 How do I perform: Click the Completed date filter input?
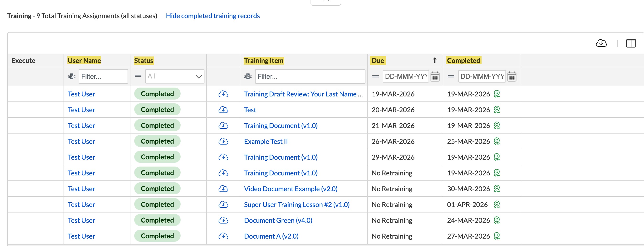coord(482,76)
